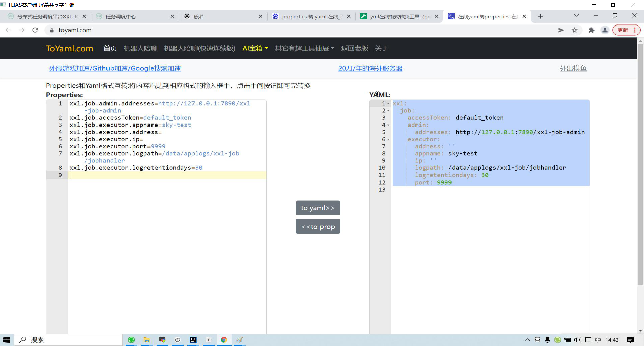Click the 中 input method indicator
The image size is (644, 346).
[x=598, y=340]
